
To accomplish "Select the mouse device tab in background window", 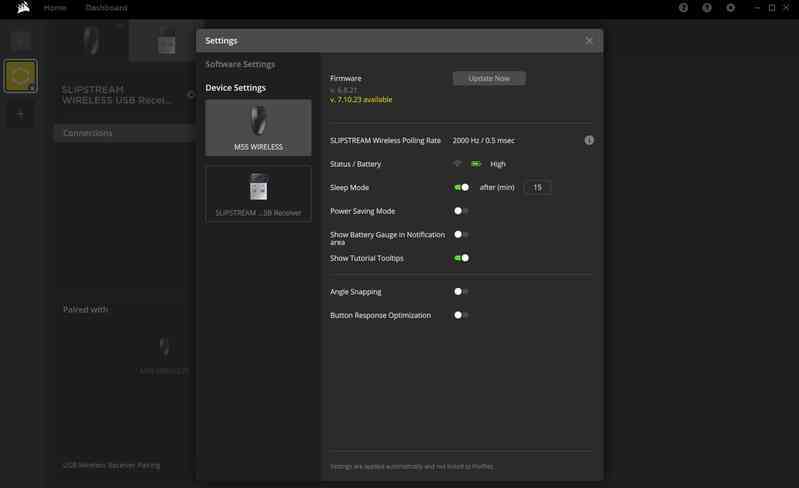I will 92,41.
